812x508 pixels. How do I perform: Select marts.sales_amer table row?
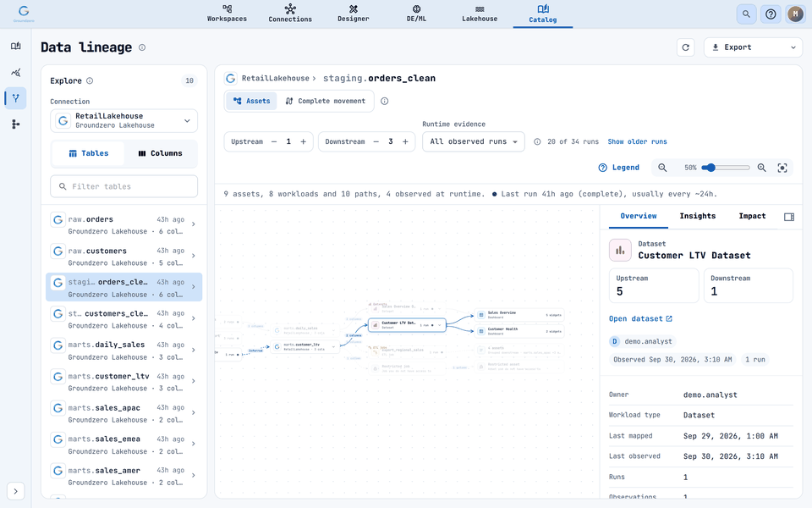[123, 476]
